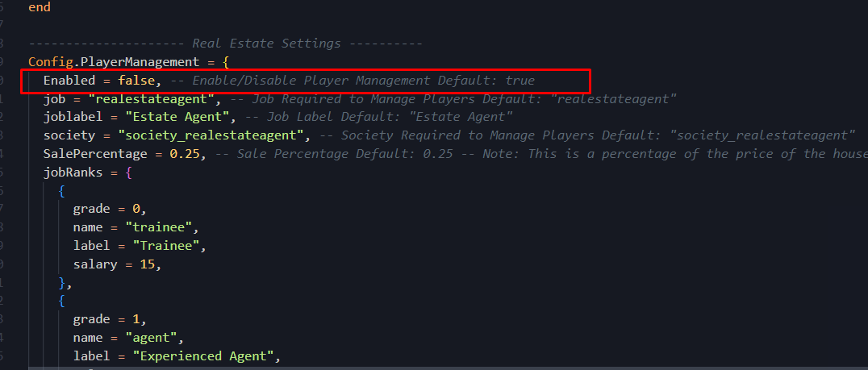Image resolution: width=868 pixels, height=370 pixels.
Task: Click the "society_realestateagent" society string
Action: click(x=215, y=135)
